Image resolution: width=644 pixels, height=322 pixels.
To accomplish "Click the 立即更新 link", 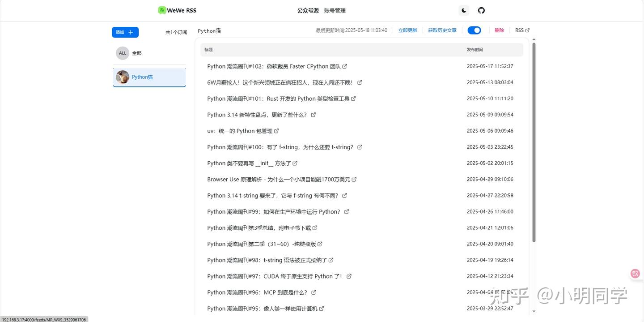I will (x=408, y=30).
